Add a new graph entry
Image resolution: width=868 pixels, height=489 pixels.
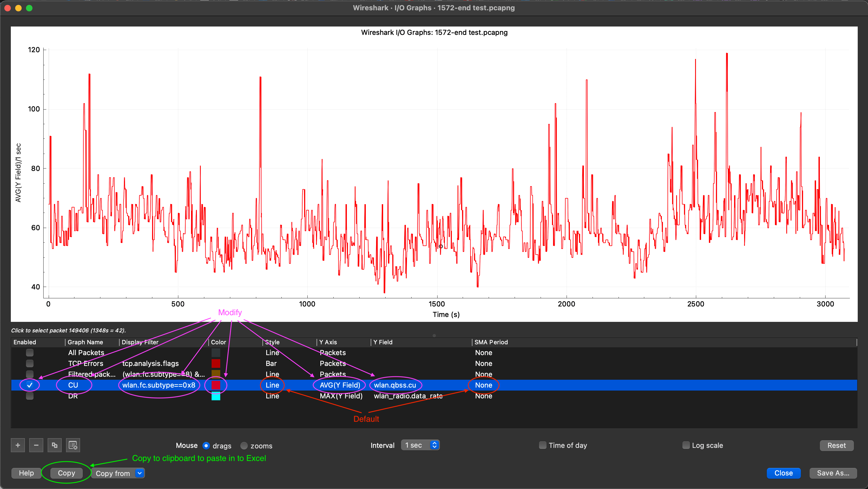point(18,445)
